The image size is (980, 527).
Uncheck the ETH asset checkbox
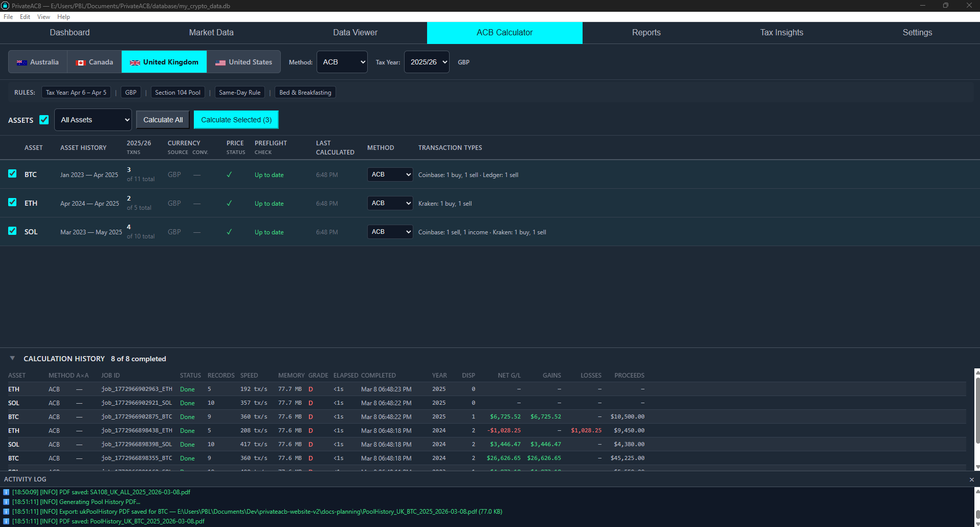click(12, 203)
